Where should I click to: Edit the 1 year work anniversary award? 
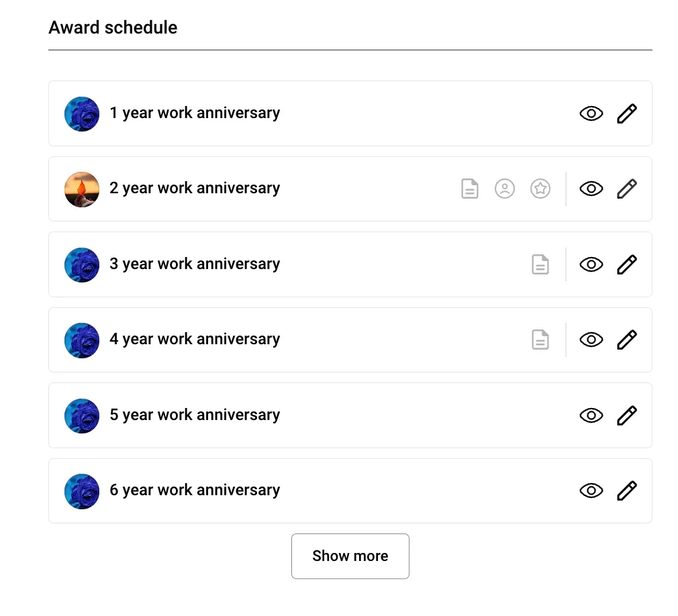(x=626, y=113)
